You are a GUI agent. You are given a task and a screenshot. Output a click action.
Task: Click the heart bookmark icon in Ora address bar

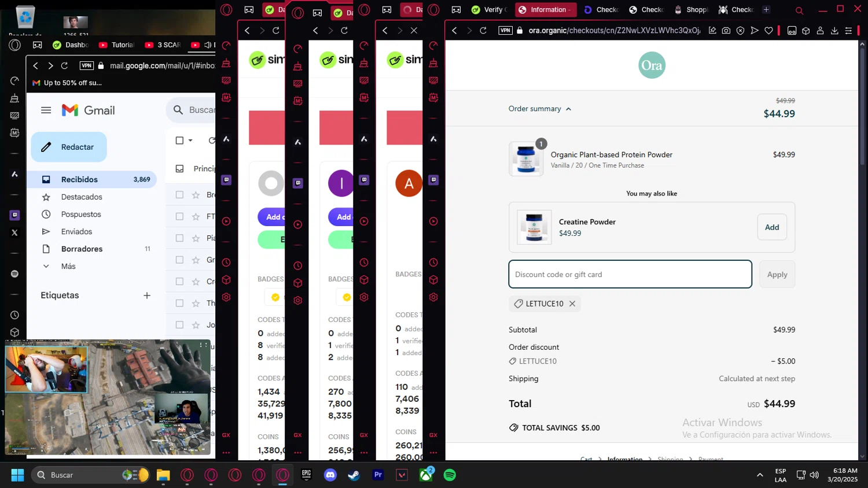coord(768,31)
